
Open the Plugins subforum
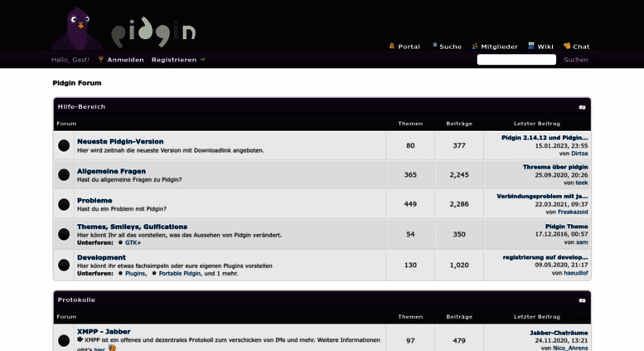(135, 273)
